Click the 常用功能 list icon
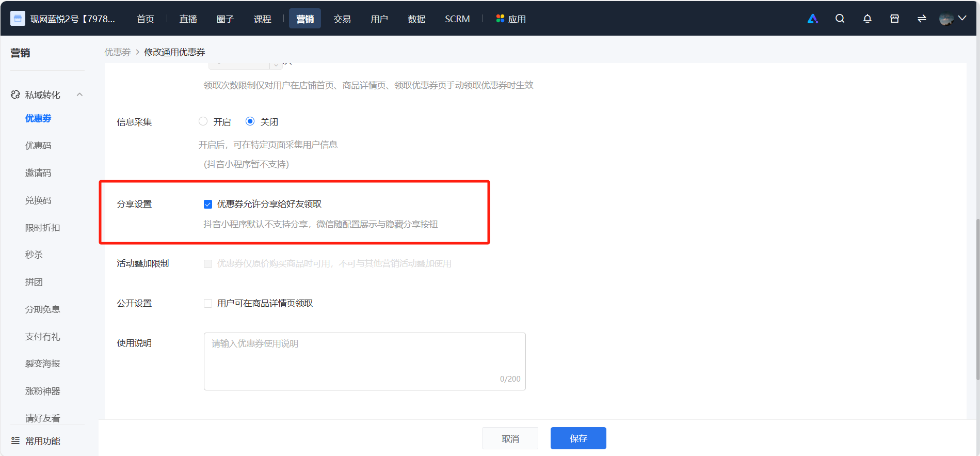The image size is (980, 456). click(15, 441)
